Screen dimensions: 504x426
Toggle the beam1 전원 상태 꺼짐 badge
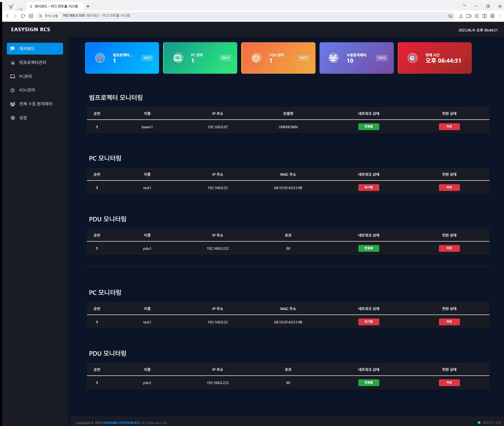pyautogui.click(x=449, y=127)
